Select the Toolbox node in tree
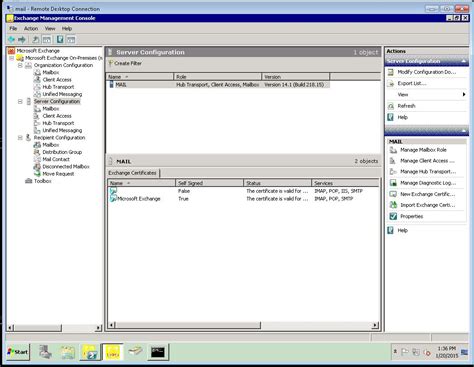The image size is (474, 367). point(43,181)
